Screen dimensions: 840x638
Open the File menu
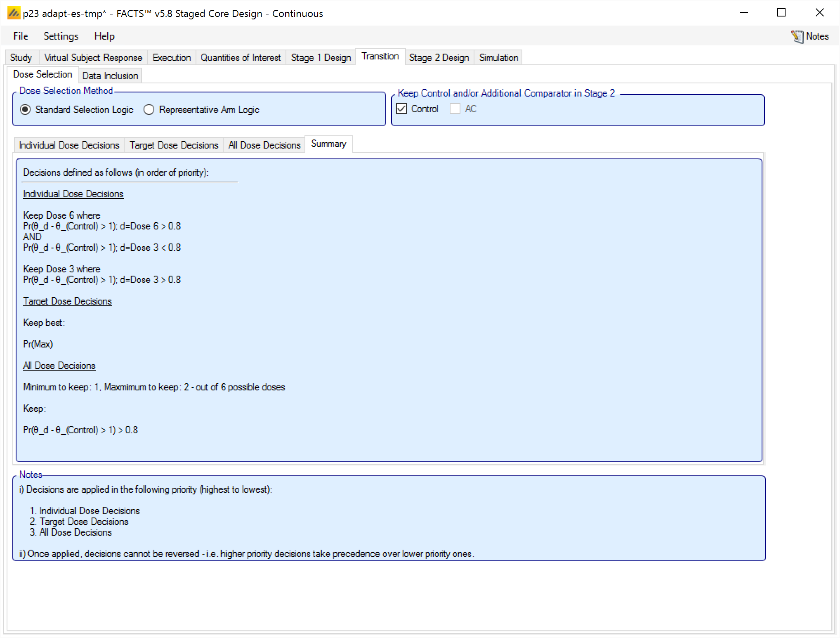coord(21,36)
